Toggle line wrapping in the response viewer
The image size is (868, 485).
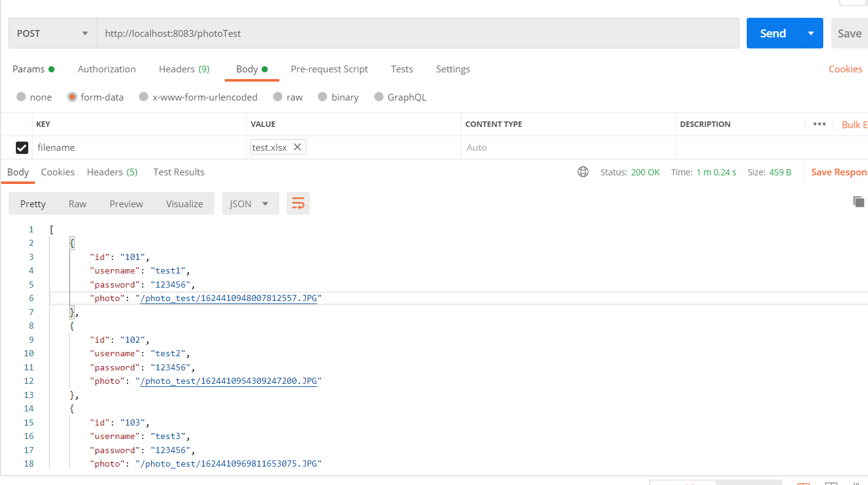point(298,202)
